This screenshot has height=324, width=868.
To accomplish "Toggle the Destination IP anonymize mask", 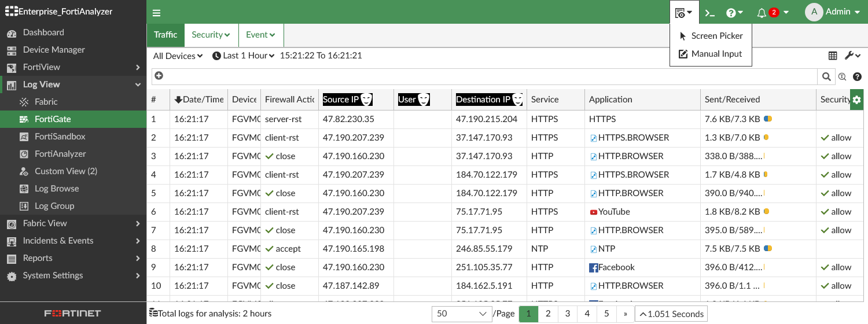I will 518,100.
